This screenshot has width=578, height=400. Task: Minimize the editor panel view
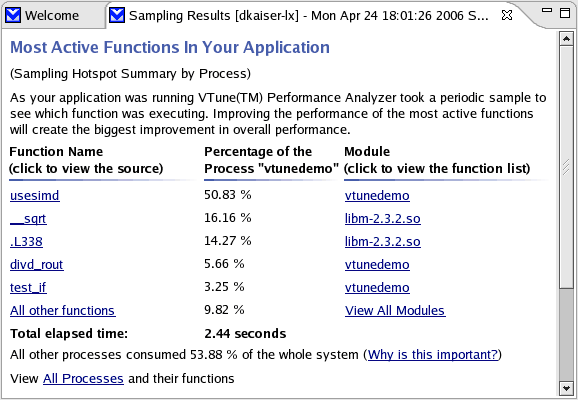[547, 11]
